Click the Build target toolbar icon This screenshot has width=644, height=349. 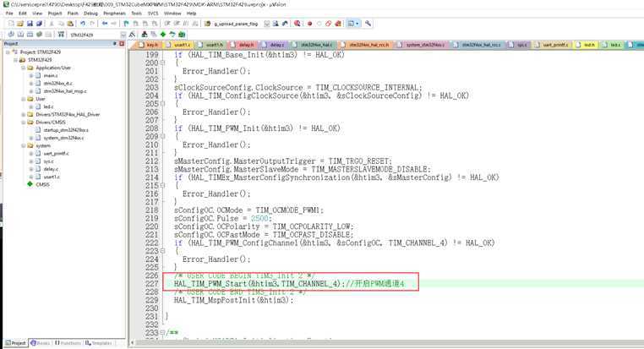coord(20,35)
